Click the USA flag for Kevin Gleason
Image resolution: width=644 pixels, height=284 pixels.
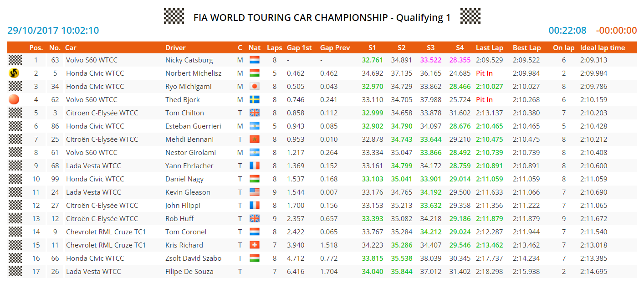coord(254,192)
